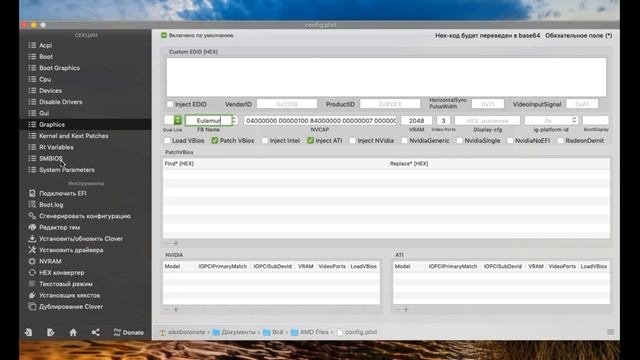Add an ATI card entry with plus

pos(406,309)
